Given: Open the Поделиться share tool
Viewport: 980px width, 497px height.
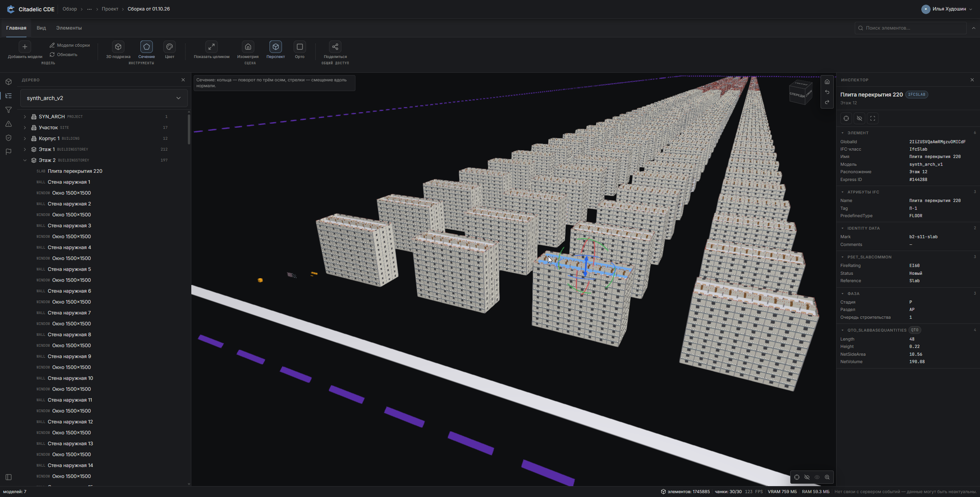Looking at the screenshot, I should coord(335,47).
